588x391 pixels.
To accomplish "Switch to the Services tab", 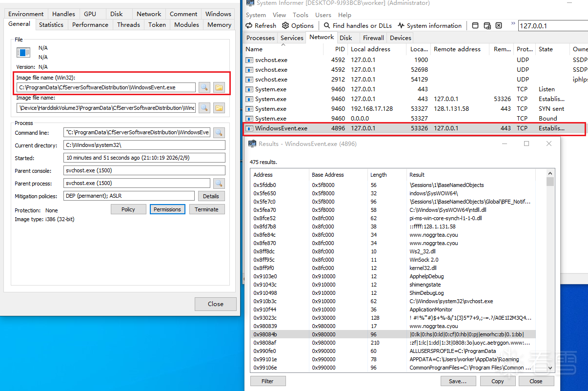I will click(x=292, y=38).
